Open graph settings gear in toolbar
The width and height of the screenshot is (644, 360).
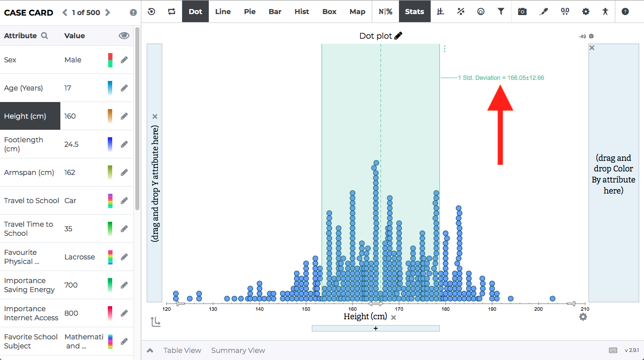pyautogui.click(x=586, y=11)
